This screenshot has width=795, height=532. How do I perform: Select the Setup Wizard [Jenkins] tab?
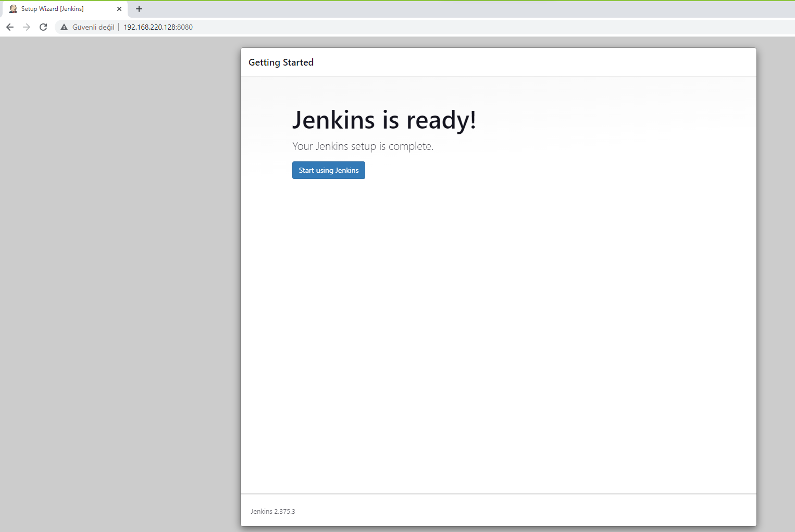pos(65,9)
